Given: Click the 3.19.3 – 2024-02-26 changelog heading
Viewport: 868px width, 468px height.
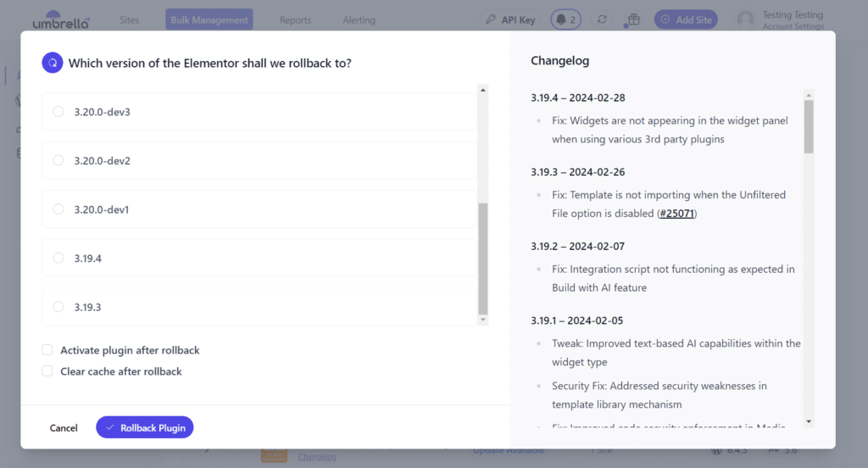Looking at the screenshot, I should coord(577,172).
